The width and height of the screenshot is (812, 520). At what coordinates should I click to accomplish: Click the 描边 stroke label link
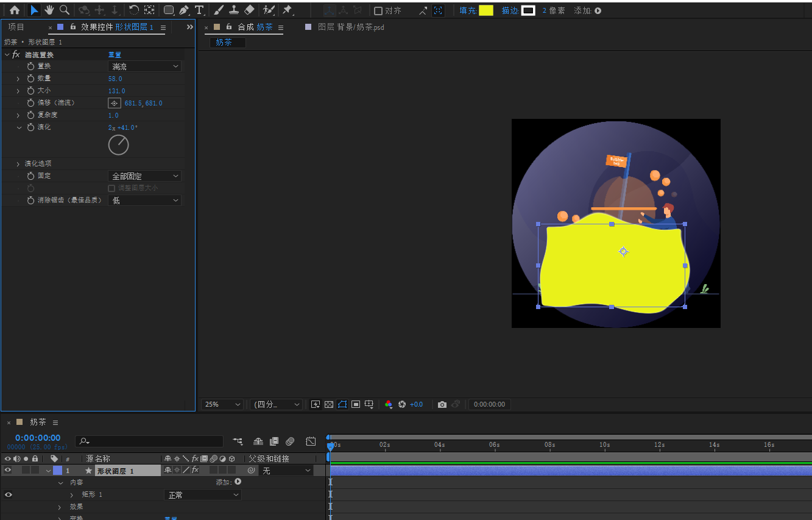point(510,10)
